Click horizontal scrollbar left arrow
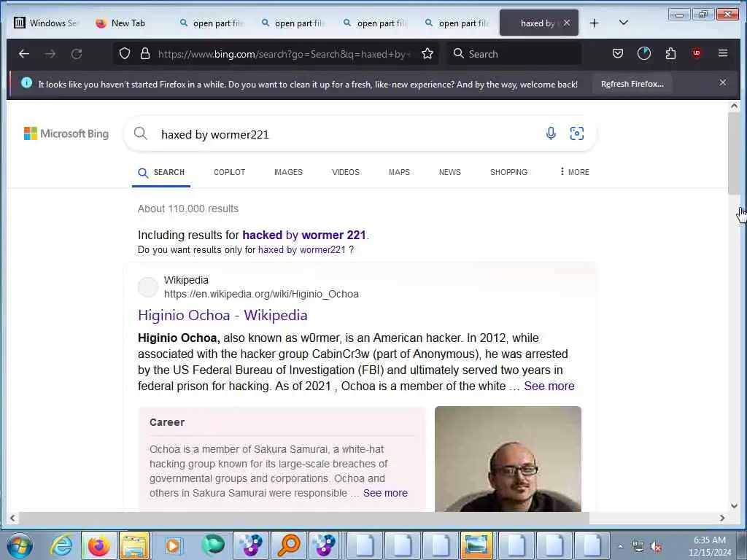Screen dimensions: 747x560 tap(12, 518)
